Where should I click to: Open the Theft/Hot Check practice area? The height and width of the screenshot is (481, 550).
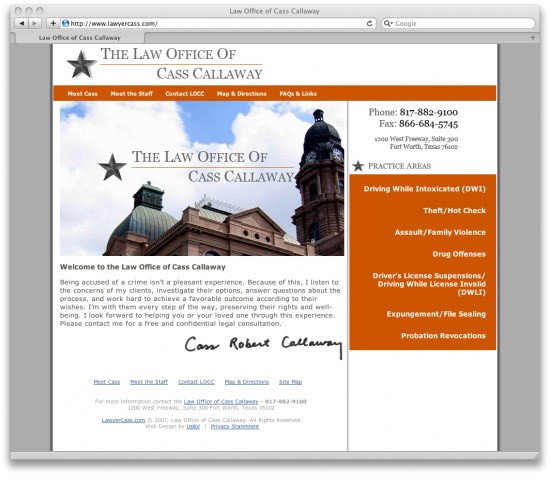pyautogui.click(x=455, y=211)
